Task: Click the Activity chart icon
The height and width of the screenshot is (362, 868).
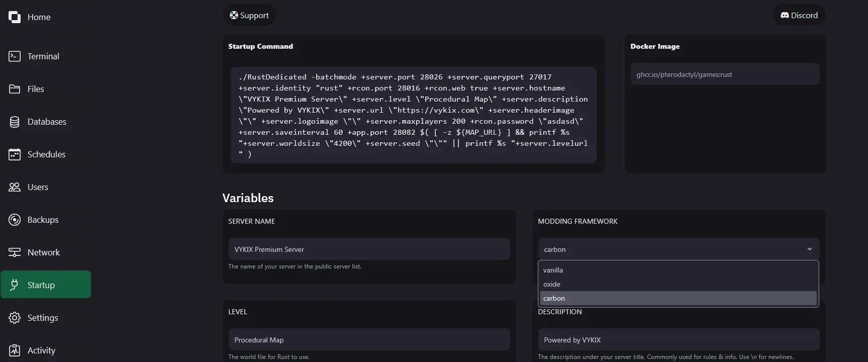Action: (x=15, y=350)
